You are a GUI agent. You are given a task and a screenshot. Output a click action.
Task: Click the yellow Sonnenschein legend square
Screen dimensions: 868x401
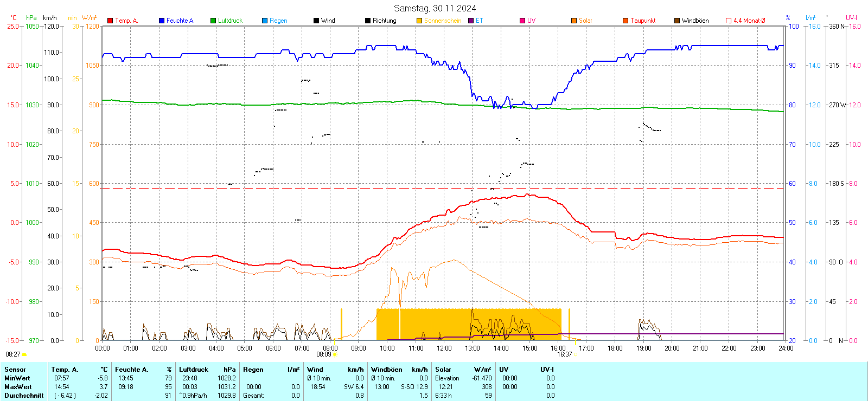coord(419,21)
